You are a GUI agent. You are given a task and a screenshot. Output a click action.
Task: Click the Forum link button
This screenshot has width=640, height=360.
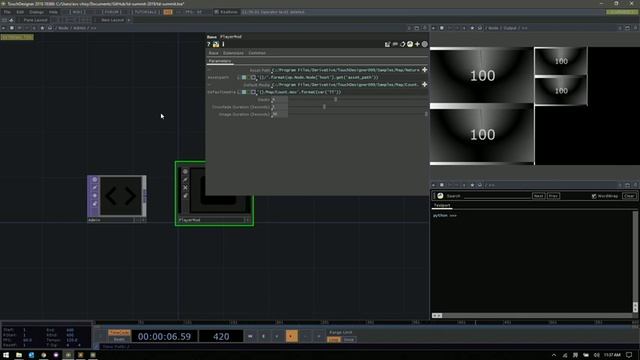(x=111, y=12)
